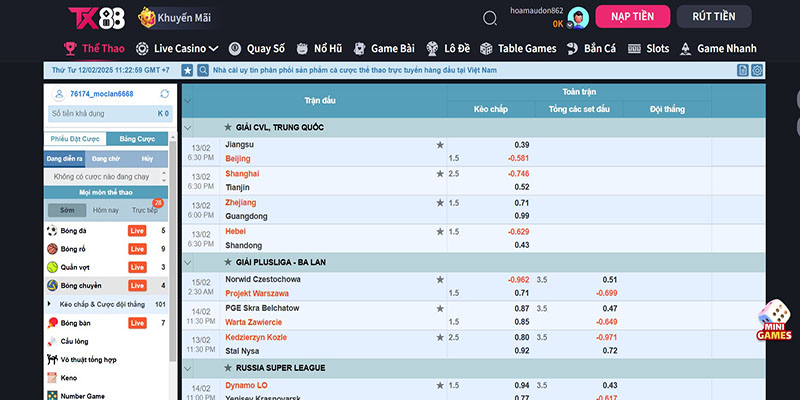
Task: Click the RÚT TIỀN withdraw button
Action: click(713, 17)
